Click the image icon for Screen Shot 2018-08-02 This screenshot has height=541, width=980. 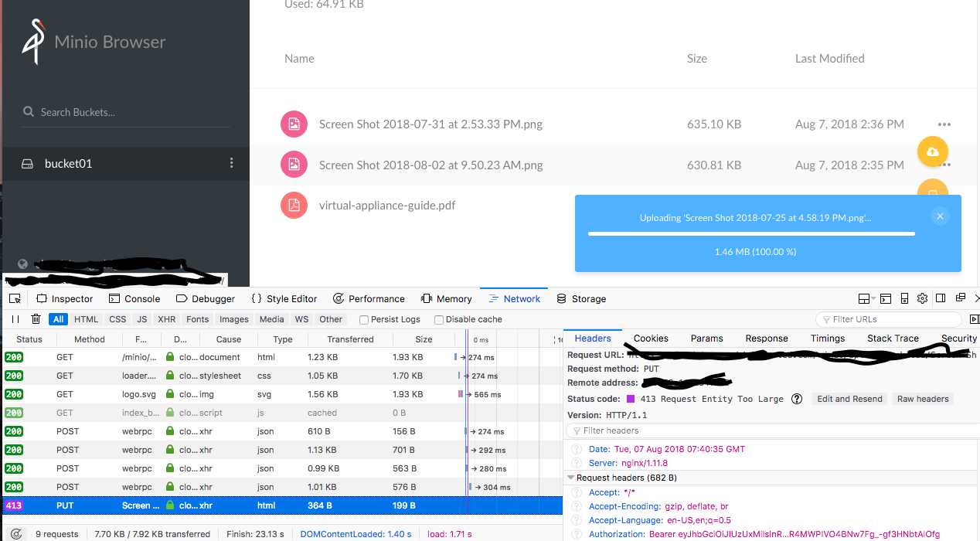click(294, 165)
